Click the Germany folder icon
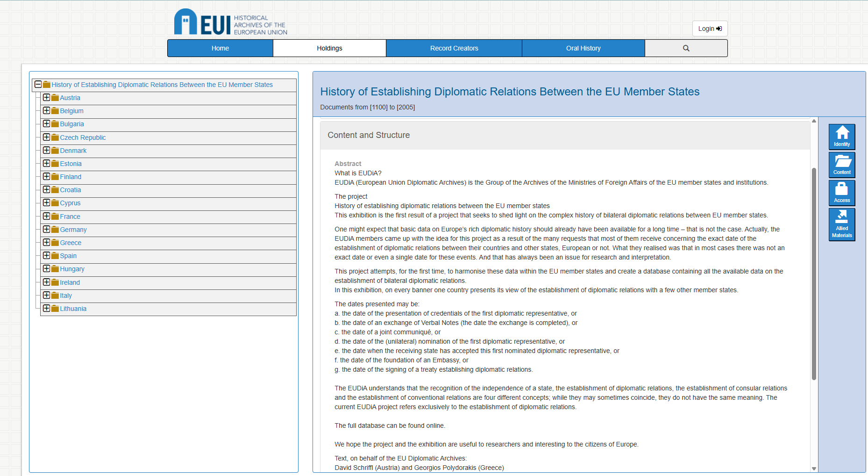The height and width of the screenshot is (476, 868). (55, 230)
